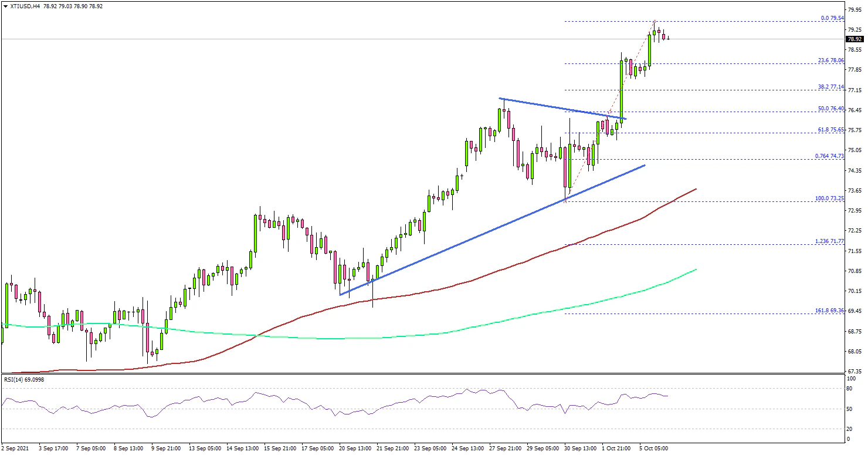Viewport: 868px width, 455px height.
Task: Select the ascending blue support trend line
Action: click(493, 230)
